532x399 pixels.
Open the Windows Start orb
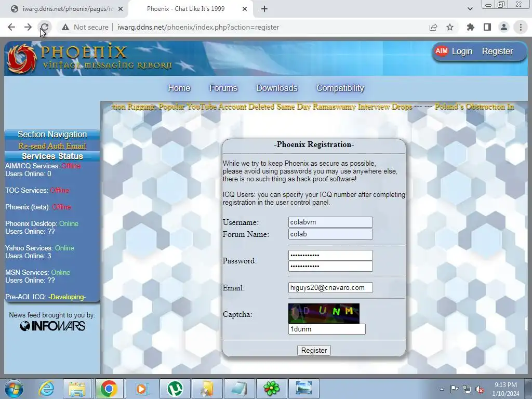(14, 389)
